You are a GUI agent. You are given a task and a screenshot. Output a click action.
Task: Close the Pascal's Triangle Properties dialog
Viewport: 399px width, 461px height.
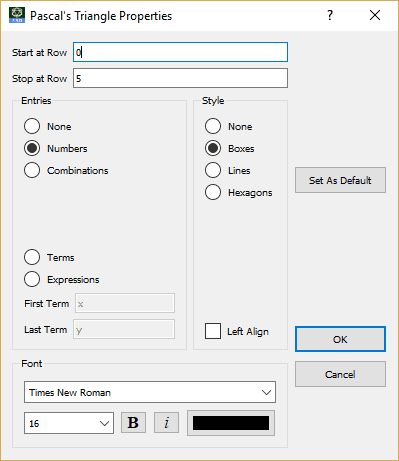[x=375, y=15]
